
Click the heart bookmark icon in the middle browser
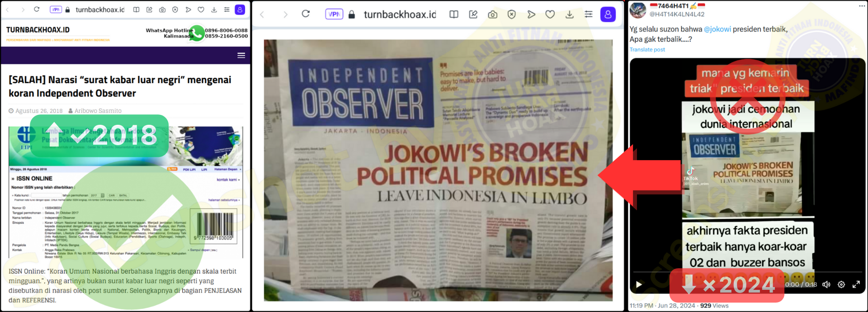tap(550, 14)
